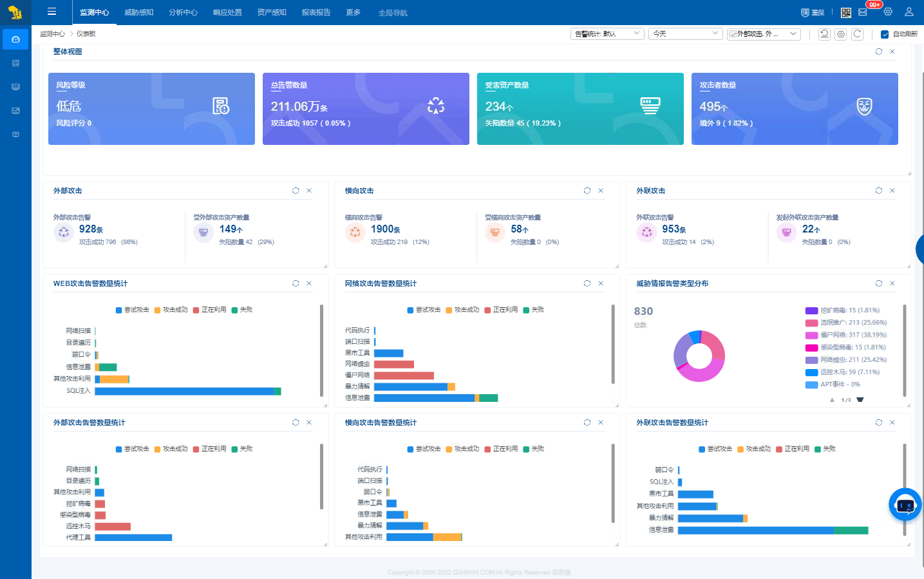Image resolution: width=924 pixels, height=579 pixels.
Task: Open the 今天 time range dropdown
Action: click(685, 34)
